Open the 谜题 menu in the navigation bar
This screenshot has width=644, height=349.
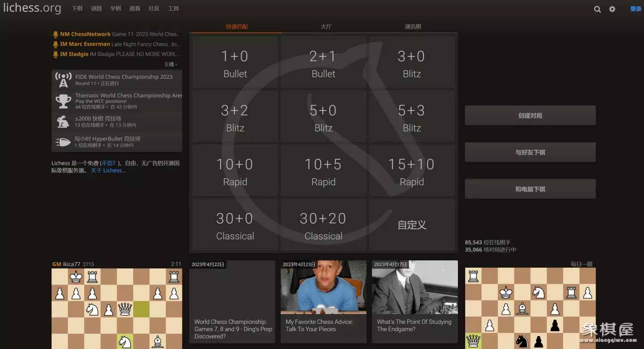(97, 9)
